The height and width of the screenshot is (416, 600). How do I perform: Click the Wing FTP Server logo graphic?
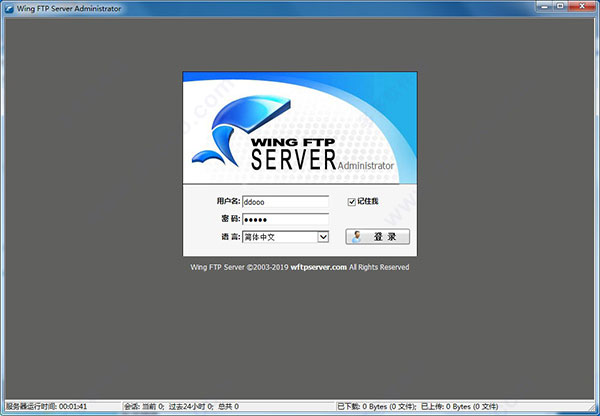pos(242,131)
